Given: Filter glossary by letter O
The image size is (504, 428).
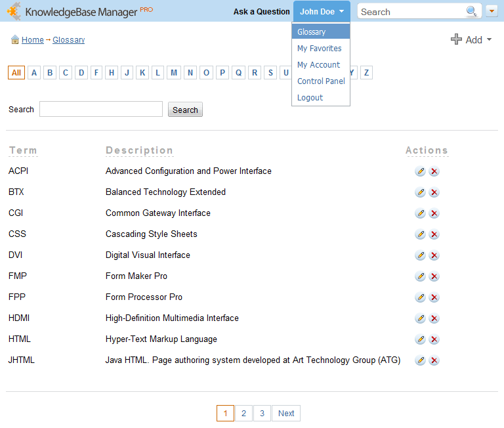Looking at the screenshot, I should [x=206, y=73].
